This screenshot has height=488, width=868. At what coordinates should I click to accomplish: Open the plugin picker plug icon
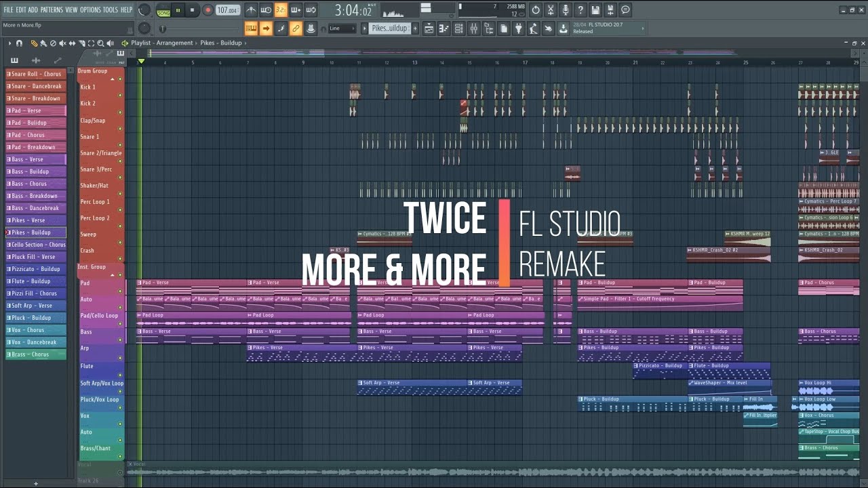point(519,28)
